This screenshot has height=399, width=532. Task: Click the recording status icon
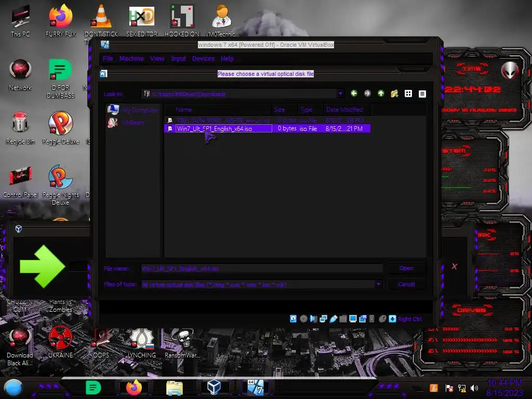pos(363,318)
